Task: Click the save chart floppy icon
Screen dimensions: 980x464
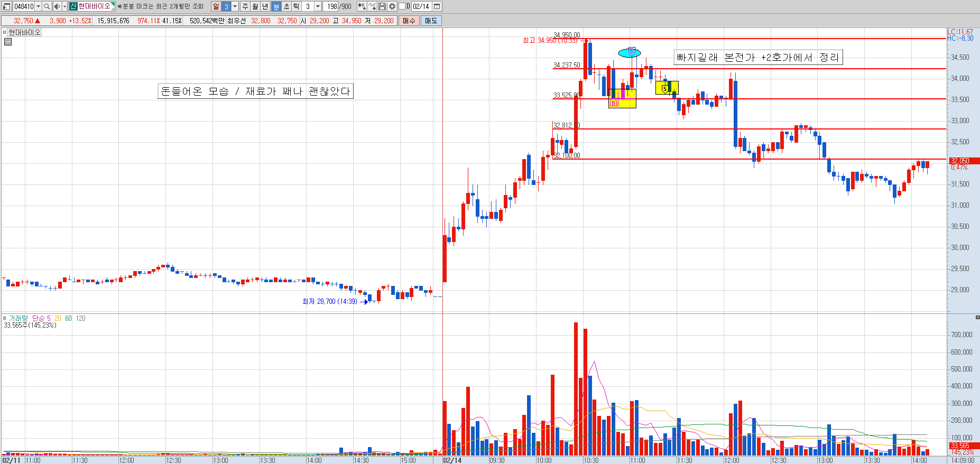Action: [x=382, y=6]
